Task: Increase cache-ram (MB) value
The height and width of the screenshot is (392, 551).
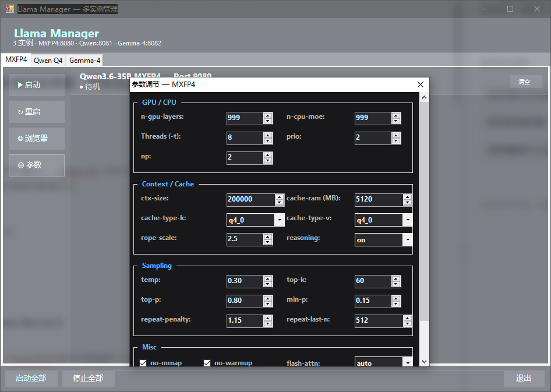Action: [408, 197]
